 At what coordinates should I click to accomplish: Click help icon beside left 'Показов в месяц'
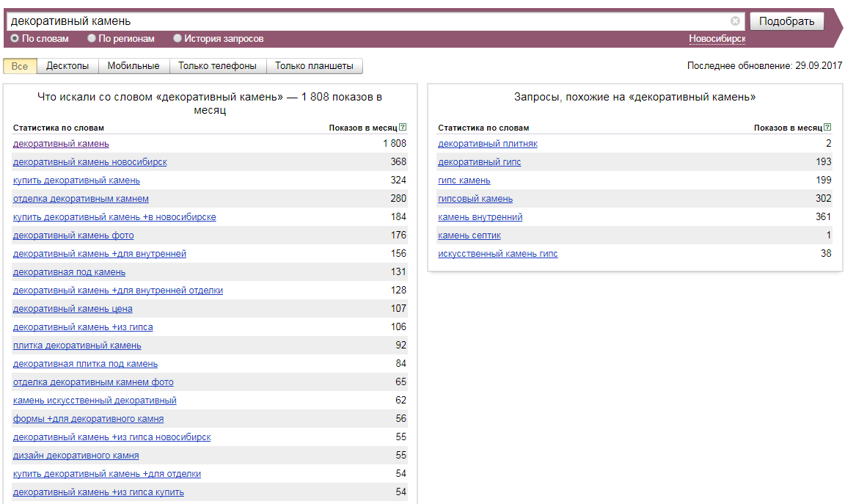[x=403, y=128]
